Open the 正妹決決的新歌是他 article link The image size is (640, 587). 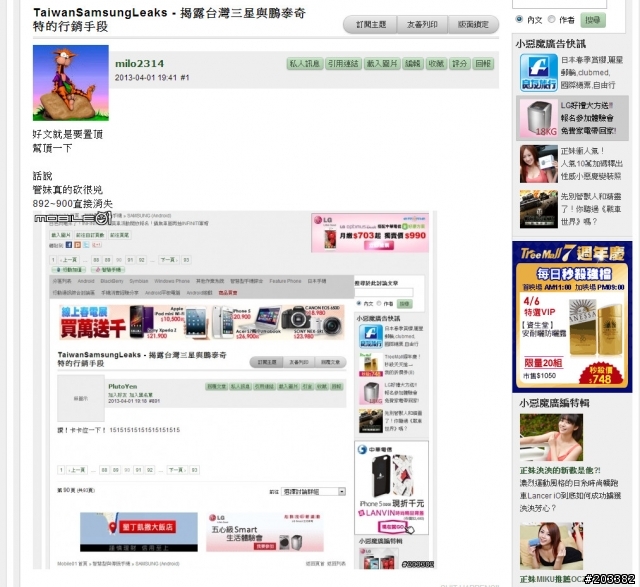560,470
